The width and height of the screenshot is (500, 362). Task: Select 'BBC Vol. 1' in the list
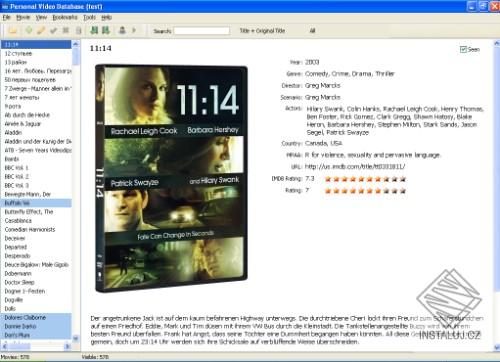[36, 168]
